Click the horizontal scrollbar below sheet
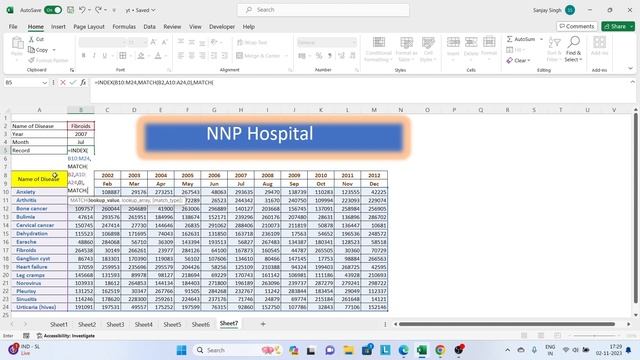Image resolution: width=640 pixels, height=360 pixels. 507,324
